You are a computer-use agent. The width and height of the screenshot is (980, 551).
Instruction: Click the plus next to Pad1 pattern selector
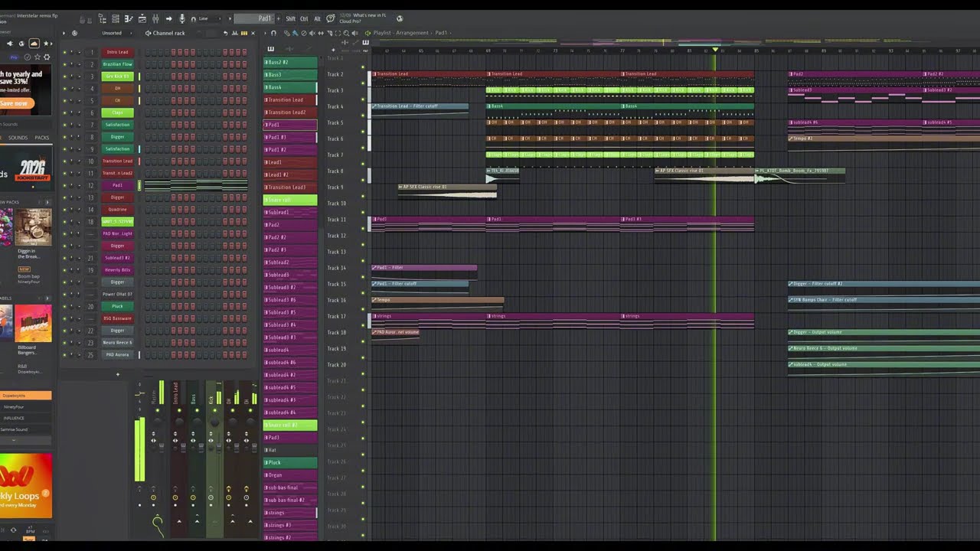278,18
